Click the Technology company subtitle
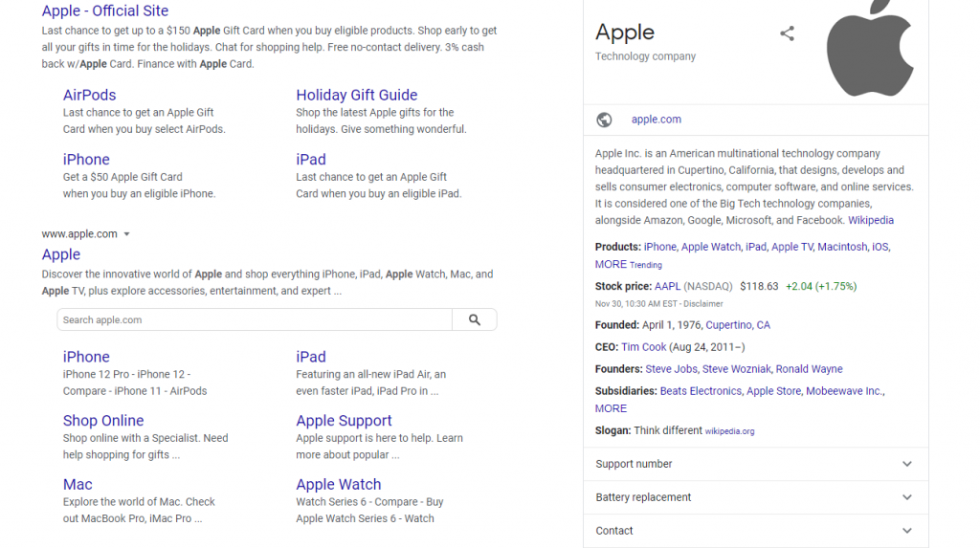Viewport: 980px width, 548px height. [645, 56]
